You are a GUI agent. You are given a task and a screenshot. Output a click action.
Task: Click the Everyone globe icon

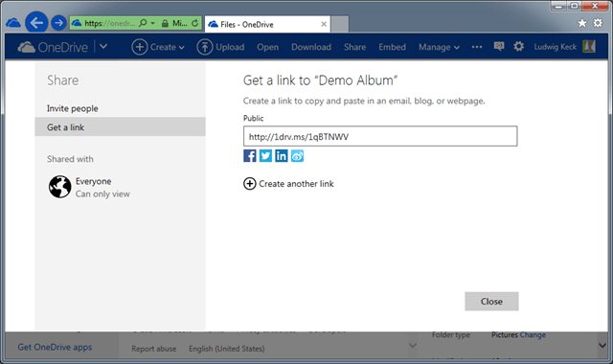[x=59, y=187]
